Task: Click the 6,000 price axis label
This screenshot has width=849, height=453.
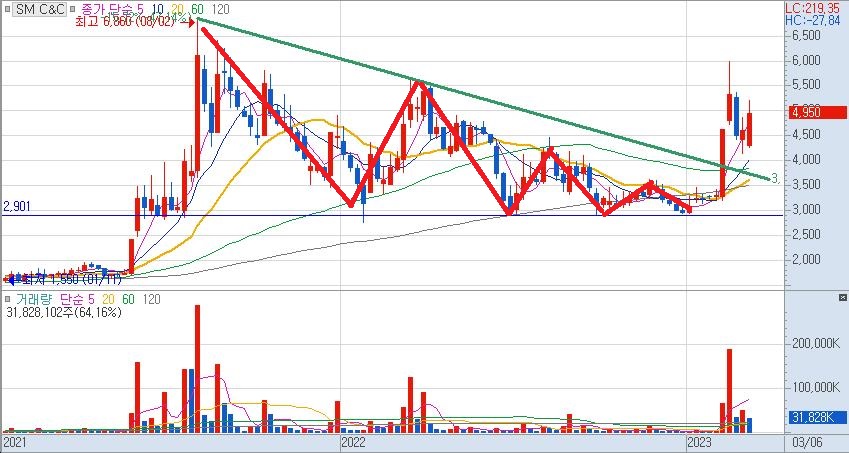Action: 805,61
